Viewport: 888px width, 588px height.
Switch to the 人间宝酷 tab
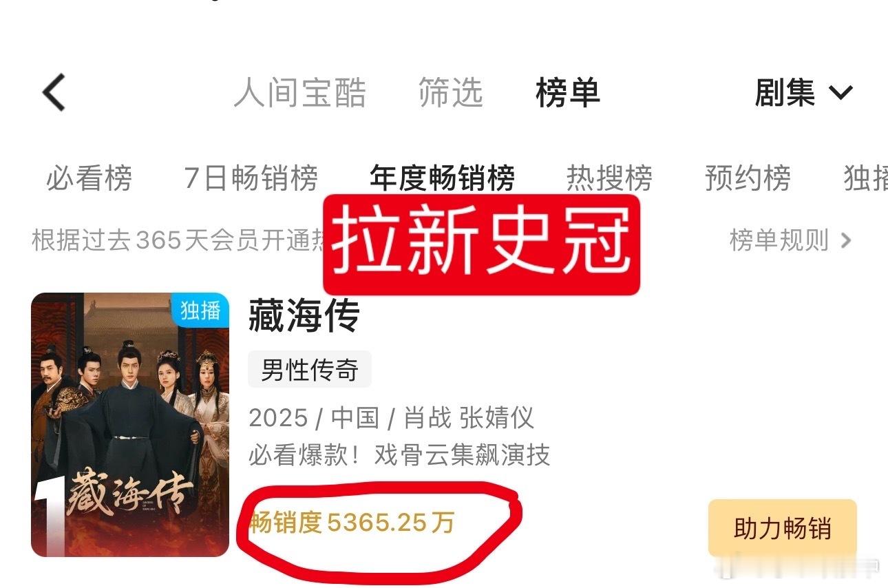tap(300, 93)
